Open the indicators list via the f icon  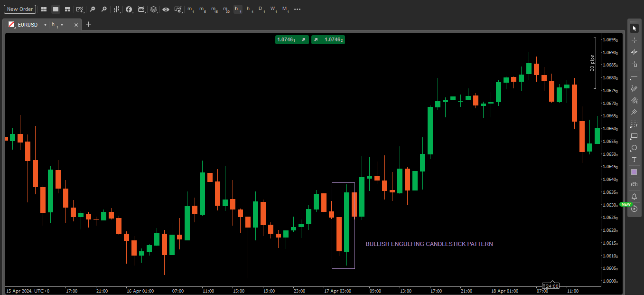click(129, 9)
